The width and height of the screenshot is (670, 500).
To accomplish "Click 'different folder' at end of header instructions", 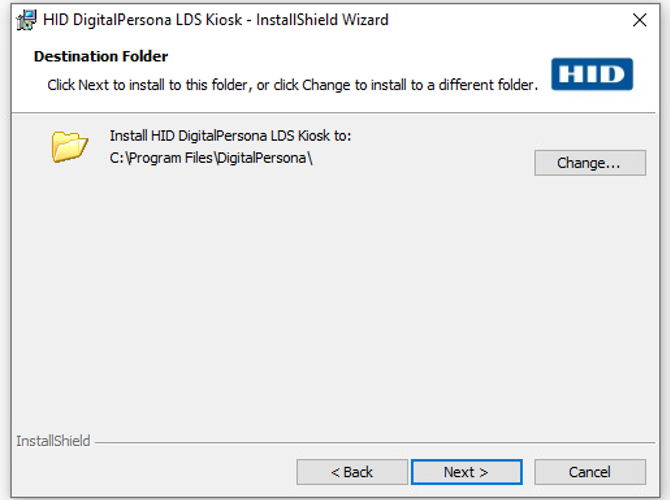I will [491, 85].
